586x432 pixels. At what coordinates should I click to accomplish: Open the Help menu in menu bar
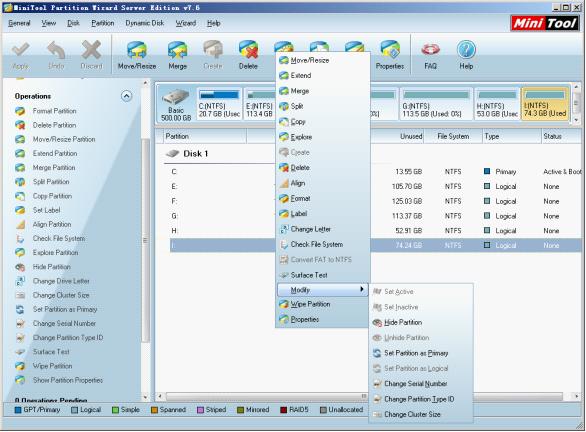pos(214,23)
